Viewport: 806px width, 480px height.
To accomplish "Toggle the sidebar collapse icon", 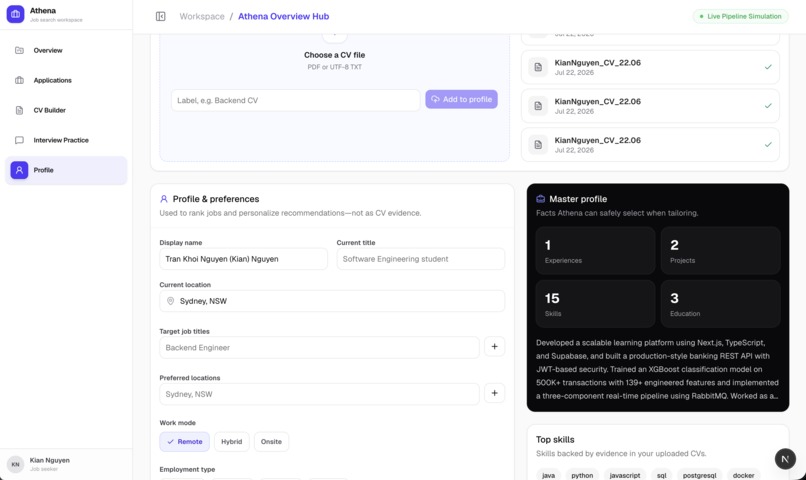I will click(x=161, y=16).
